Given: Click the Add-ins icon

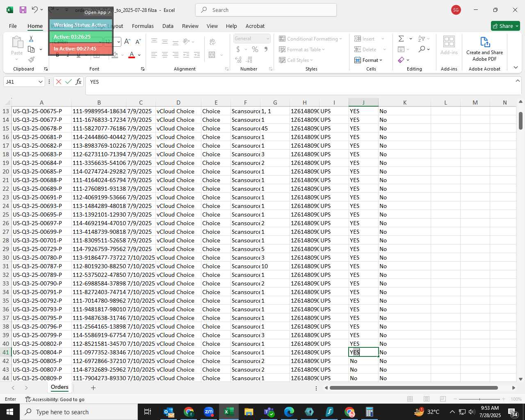Looking at the screenshot, I should (449, 45).
